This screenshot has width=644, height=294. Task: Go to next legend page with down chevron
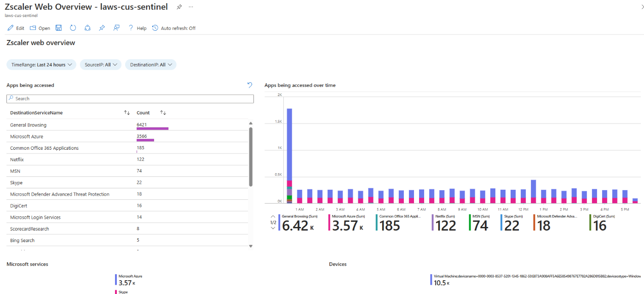click(x=273, y=228)
